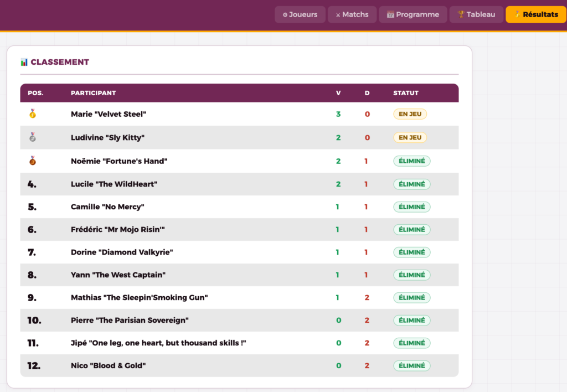
Task: Click the silver medal icon beside Ludivine
Action: pos(33,137)
